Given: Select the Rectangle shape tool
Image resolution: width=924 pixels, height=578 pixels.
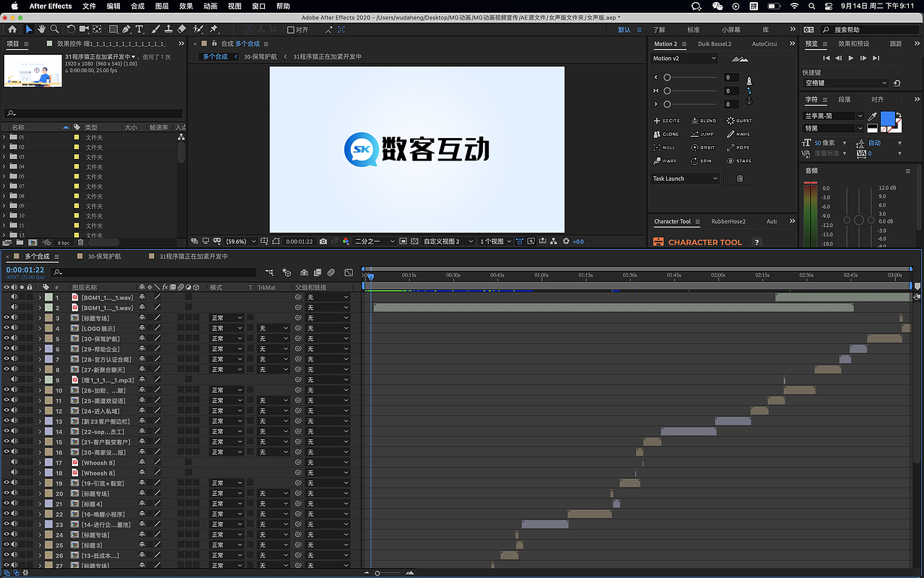Looking at the screenshot, I should coord(113,30).
